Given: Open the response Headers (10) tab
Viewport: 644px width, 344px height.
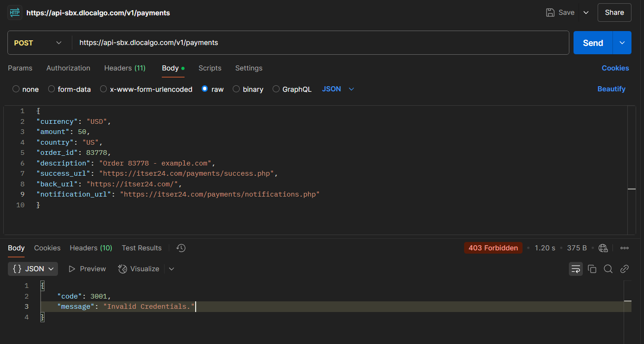Looking at the screenshot, I should pos(91,248).
